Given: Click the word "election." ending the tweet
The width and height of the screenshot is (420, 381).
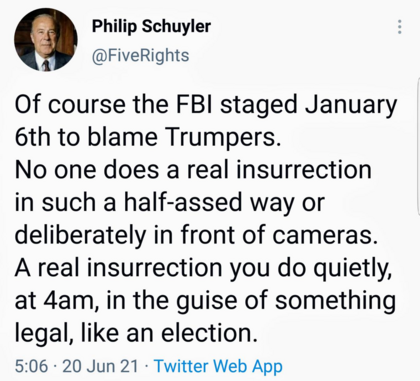Looking at the screenshot, I should [210, 334].
